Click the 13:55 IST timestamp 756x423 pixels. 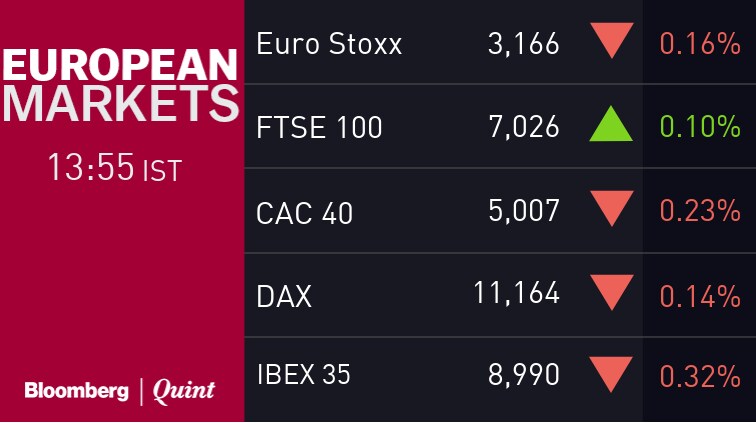[114, 168]
